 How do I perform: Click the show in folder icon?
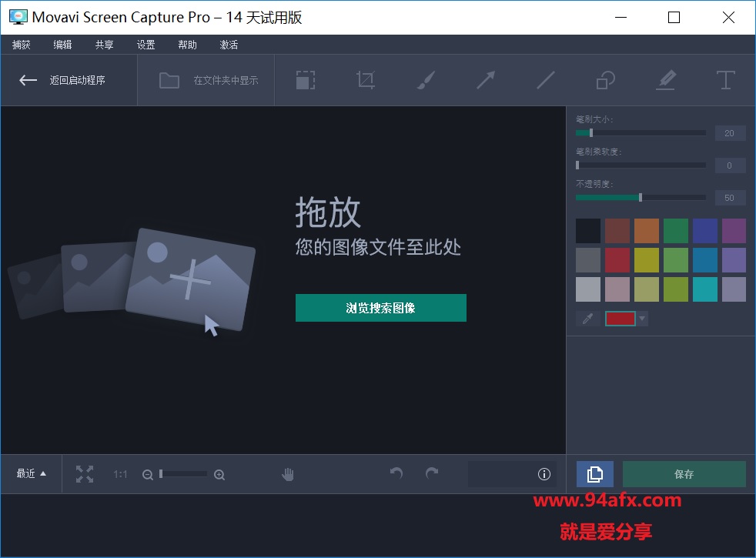point(169,81)
